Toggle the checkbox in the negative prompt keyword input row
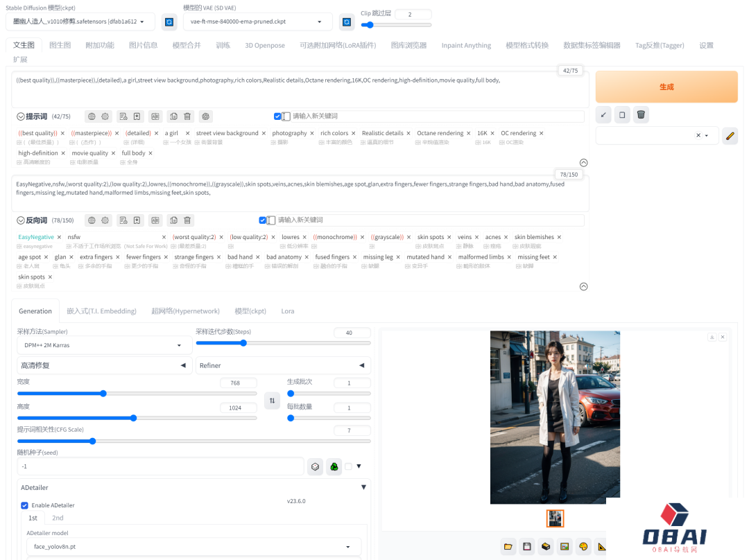Image resolution: width=749 pixels, height=560 pixels. (262, 220)
